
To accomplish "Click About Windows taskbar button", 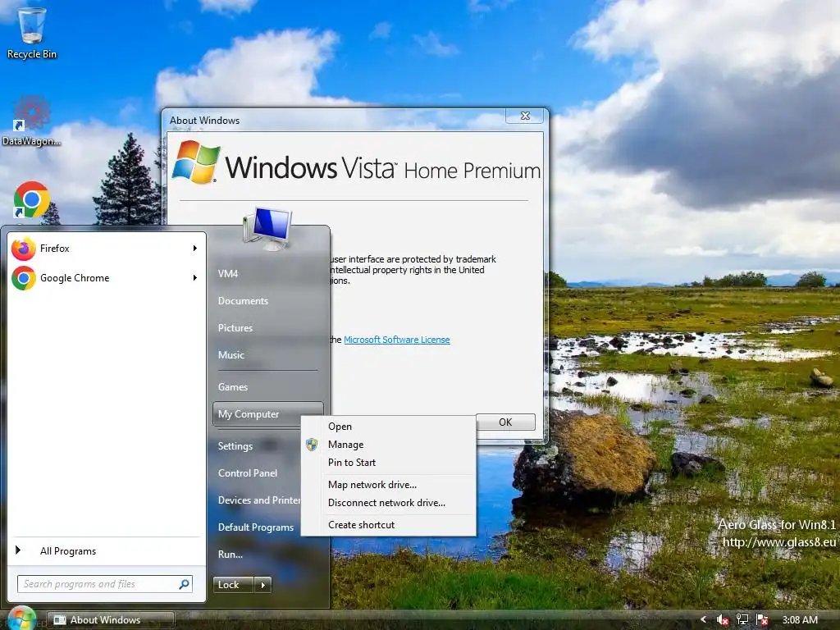I will click(x=111, y=620).
